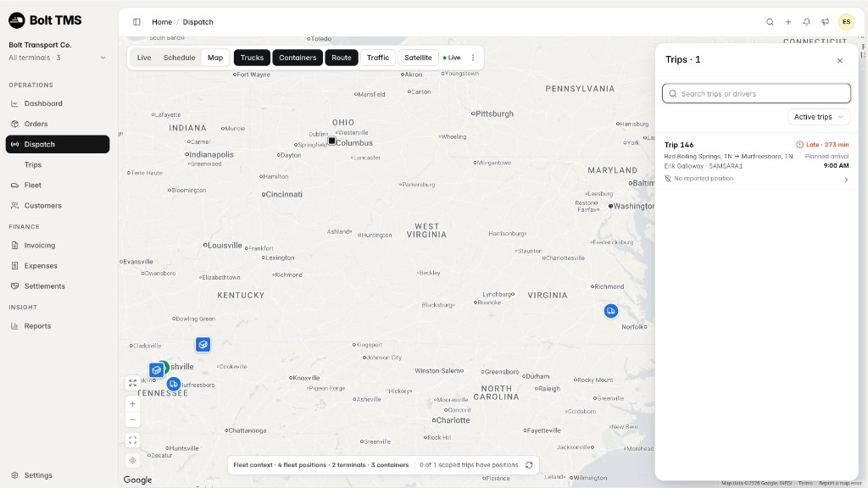The image size is (868, 488).
Task: Open ES user avatar menu
Action: pos(847,22)
